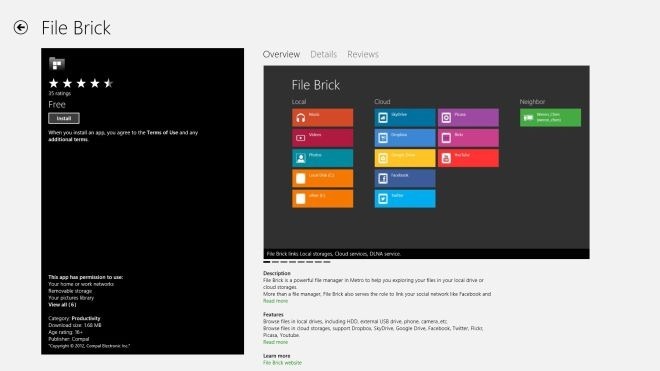This screenshot has height=371, width=660.
Task: Click 'Your pictures library' permission text
Action: [x=71, y=298]
